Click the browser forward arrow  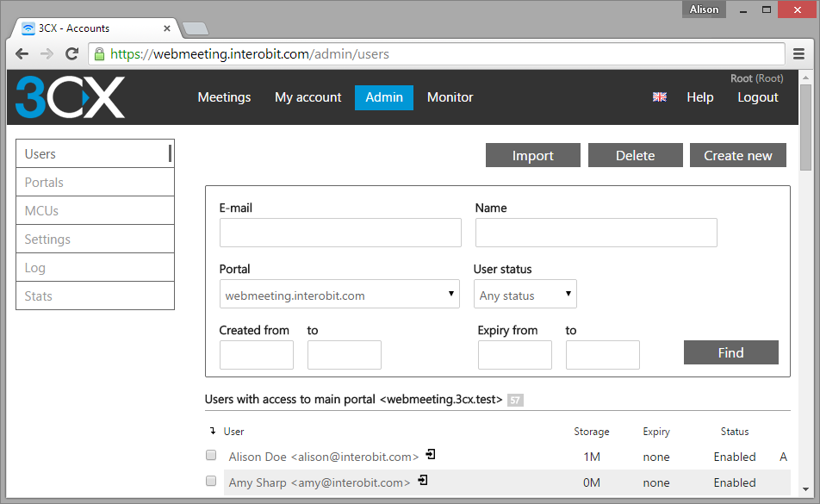[x=47, y=54]
